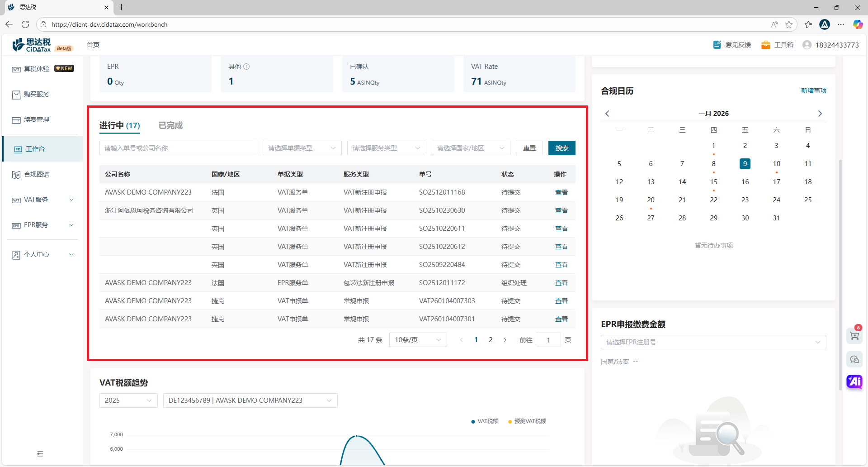This screenshot has width=868, height=467.
Task: Click the info icon beside 其他
Action: tap(246, 67)
